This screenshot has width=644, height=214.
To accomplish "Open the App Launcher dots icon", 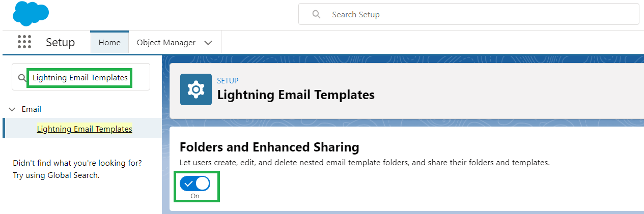I will click(24, 42).
